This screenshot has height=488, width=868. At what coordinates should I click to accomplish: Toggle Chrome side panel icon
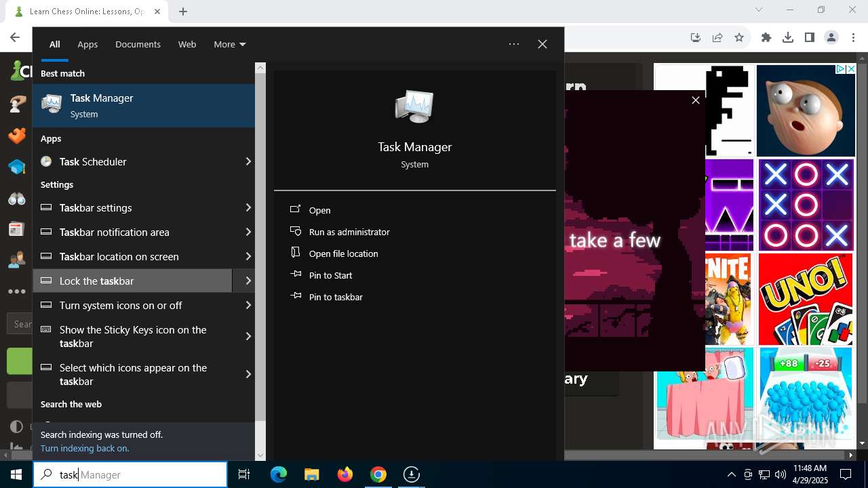click(x=810, y=37)
